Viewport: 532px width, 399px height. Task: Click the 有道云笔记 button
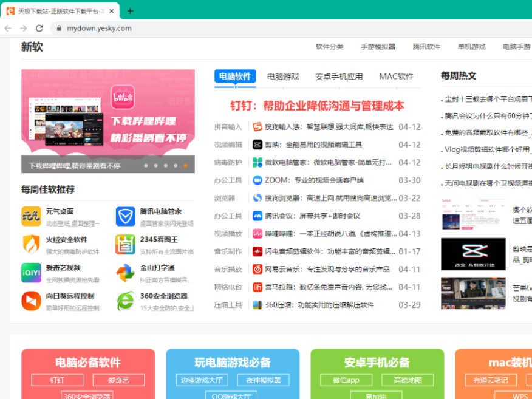[x=491, y=380]
